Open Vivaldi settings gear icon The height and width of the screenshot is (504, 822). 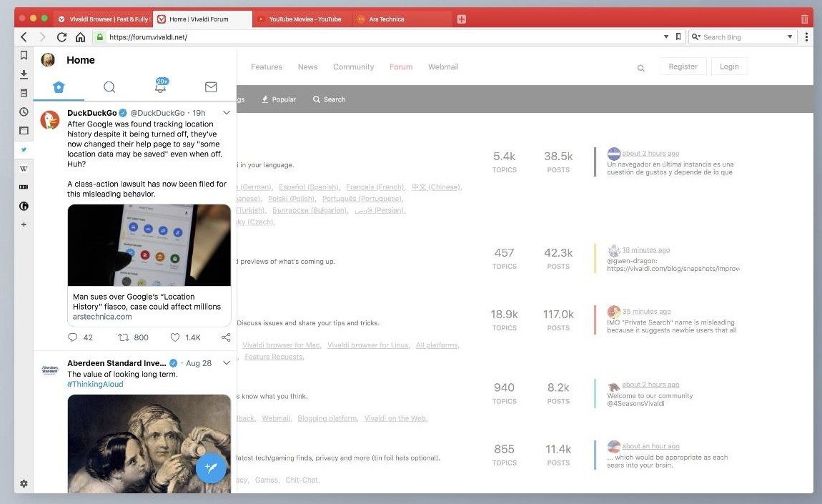(24, 483)
